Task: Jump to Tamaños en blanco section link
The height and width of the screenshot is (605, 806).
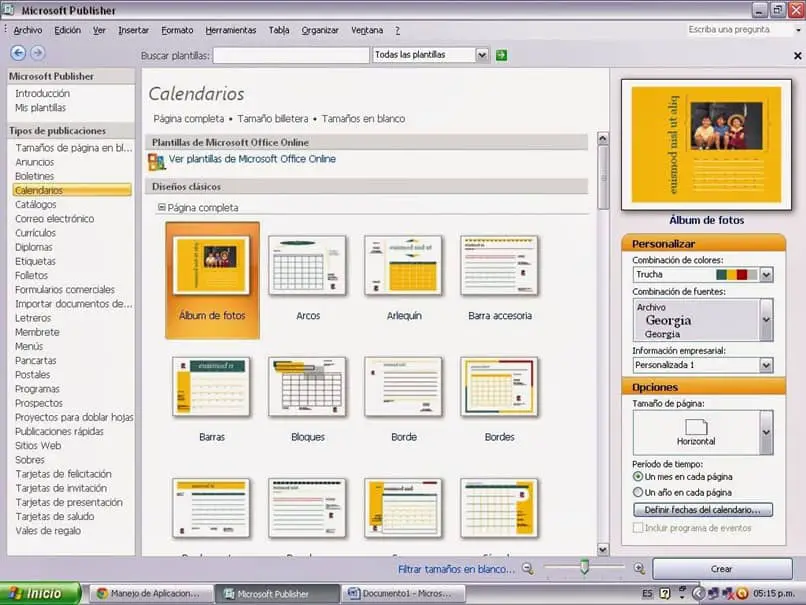Action: tap(363, 119)
